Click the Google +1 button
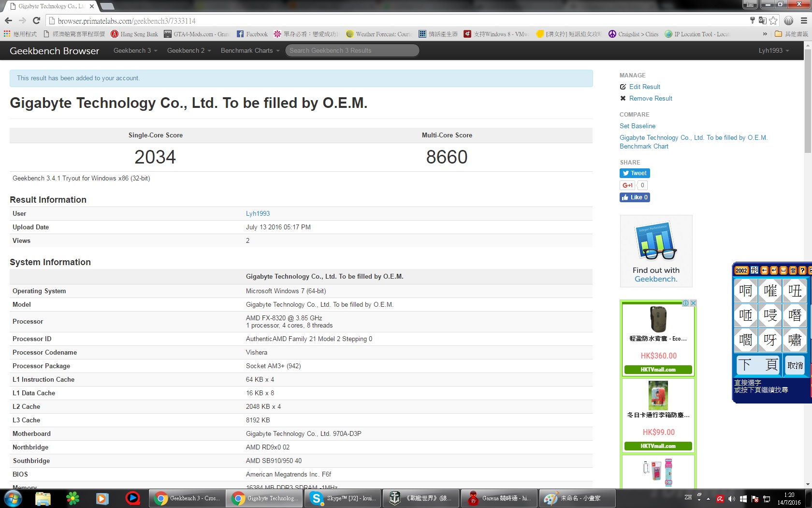The width and height of the screenshot is (812, 508). (x=627, y=185)
